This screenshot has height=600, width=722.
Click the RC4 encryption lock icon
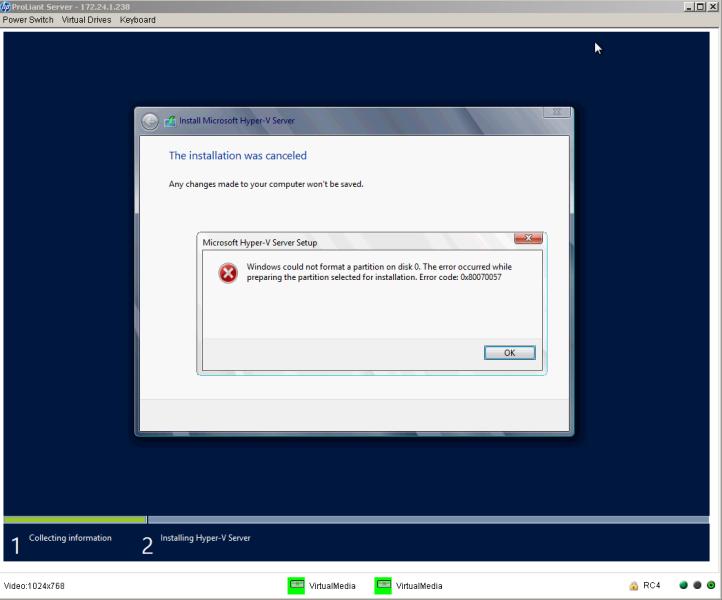point(634,586)
